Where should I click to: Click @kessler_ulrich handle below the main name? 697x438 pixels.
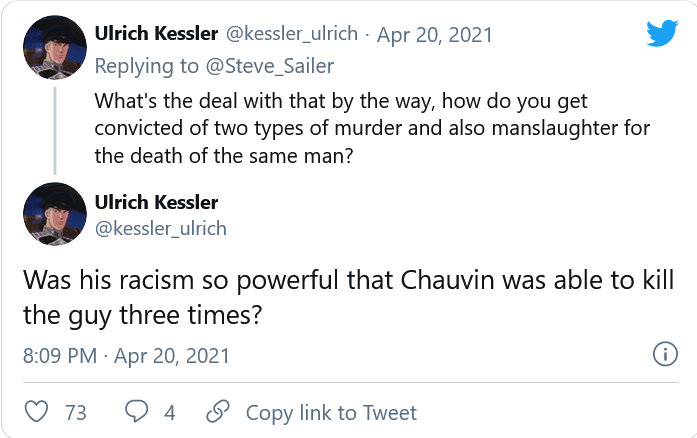[159, 228]
